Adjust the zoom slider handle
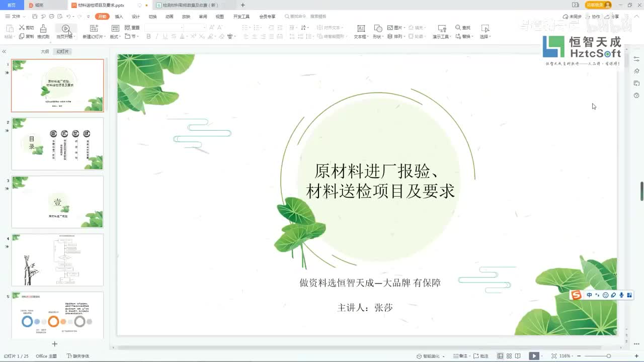Viewport: 644px width, 362px height. click(x=608, y=356)
